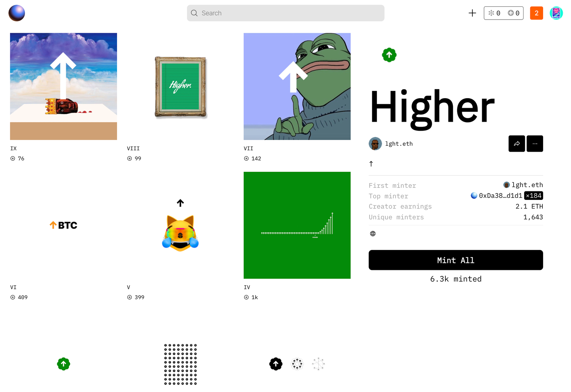Click the globe website icon

click(373, 233)
